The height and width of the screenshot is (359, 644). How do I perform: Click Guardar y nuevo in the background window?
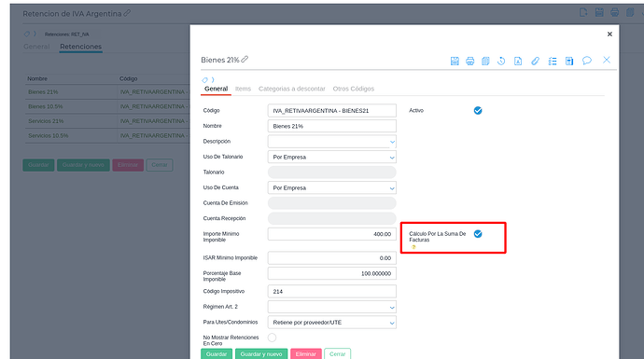click(x=83, y=165)
